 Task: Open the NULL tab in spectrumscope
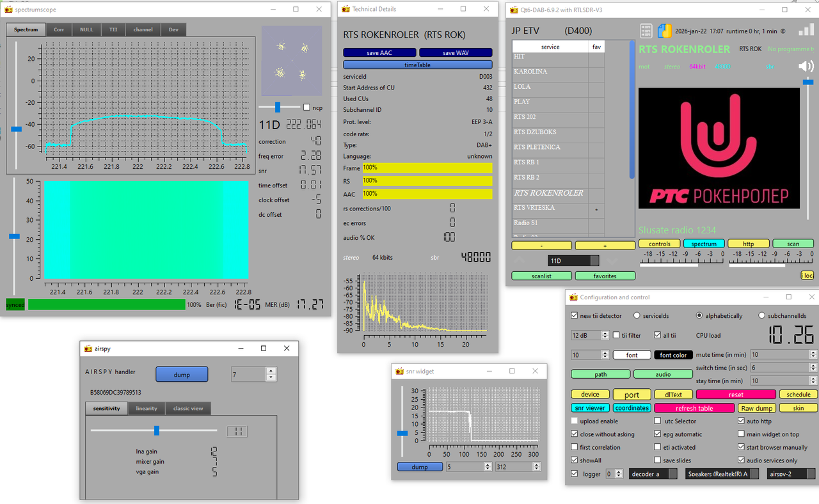click(x=86, y=29)
